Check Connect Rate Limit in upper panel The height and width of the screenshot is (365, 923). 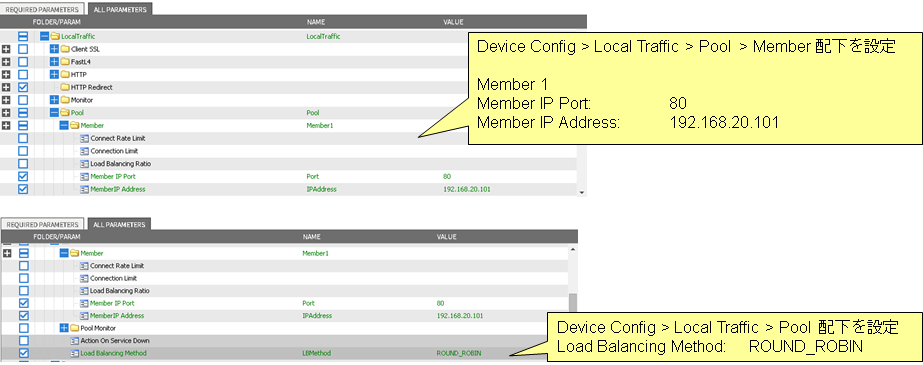pyautogui.click(x=23, y=138)
